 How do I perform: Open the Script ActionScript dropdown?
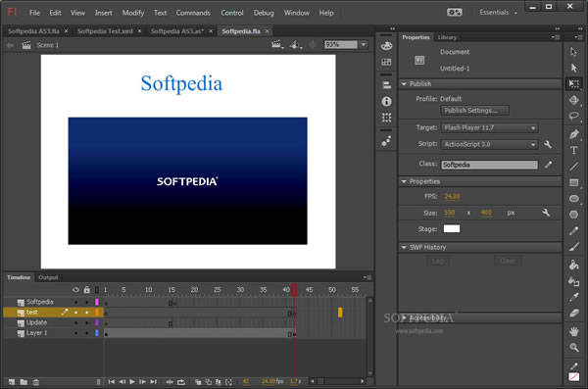[x=489, y=144]
